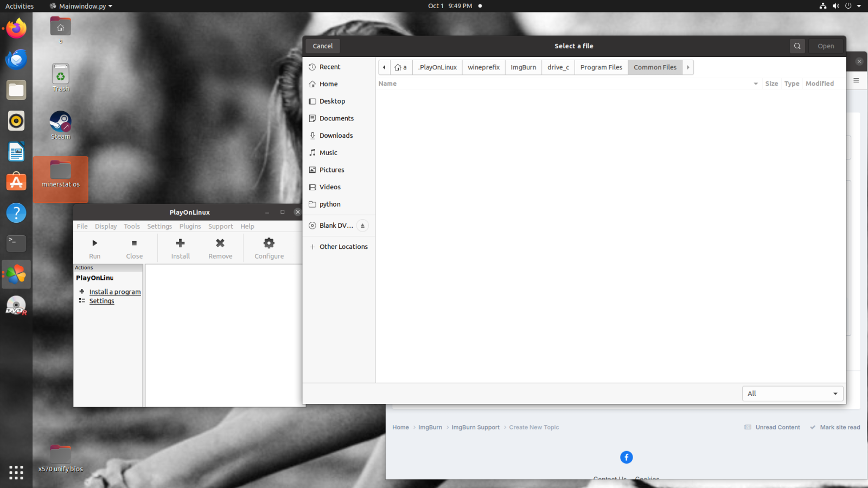Cancel the Select a file dialog
This screenshot has height=488, width=868.
point(323,46)
